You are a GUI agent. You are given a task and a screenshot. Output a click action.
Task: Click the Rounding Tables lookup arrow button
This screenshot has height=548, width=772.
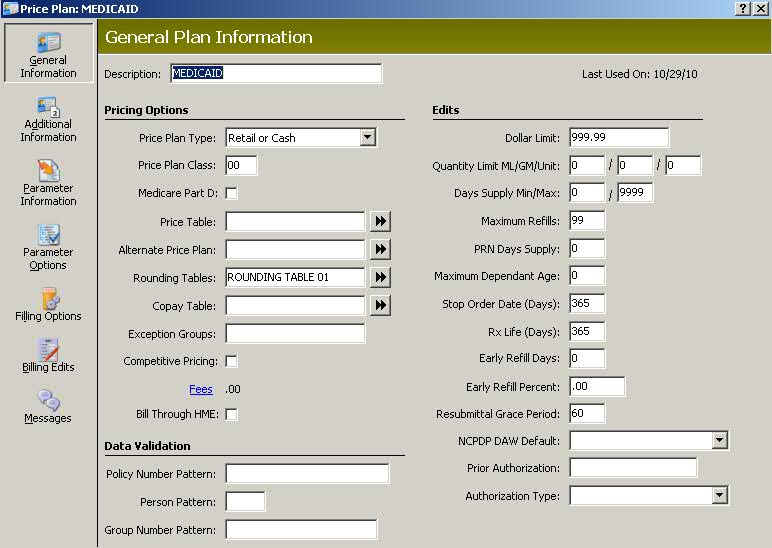click(381, 277)
